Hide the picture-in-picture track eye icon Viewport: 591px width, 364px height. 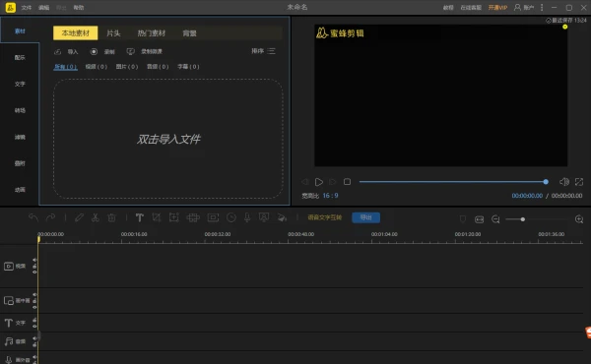[34, 307]
